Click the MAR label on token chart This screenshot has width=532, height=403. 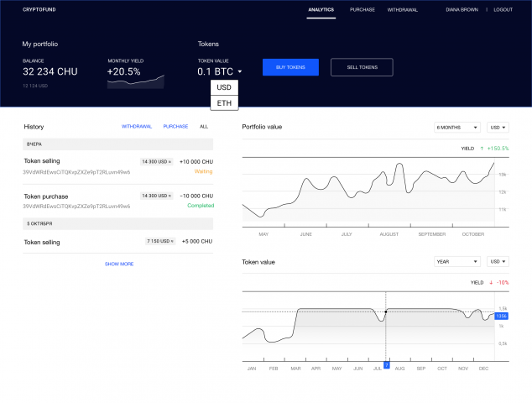click(295, 369)
